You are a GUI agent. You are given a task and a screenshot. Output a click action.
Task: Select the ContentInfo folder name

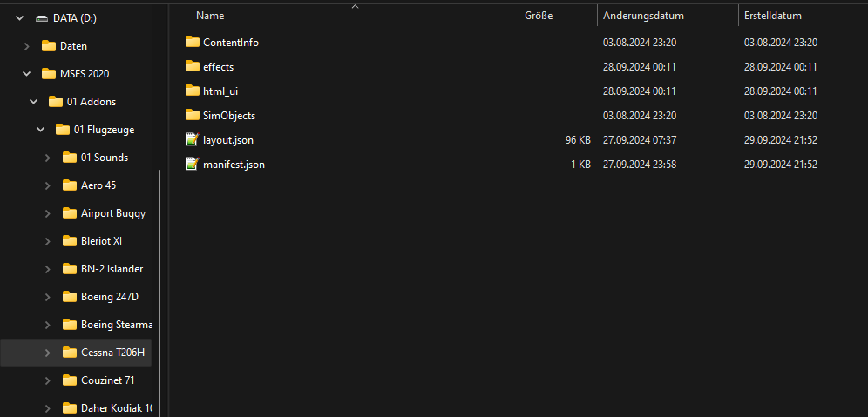click(x=231, y=43)
